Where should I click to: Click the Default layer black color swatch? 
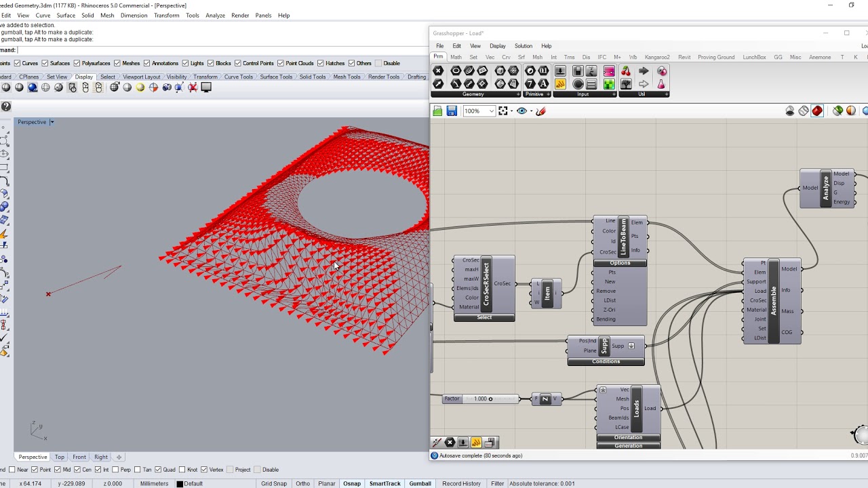tap(180, 484)
